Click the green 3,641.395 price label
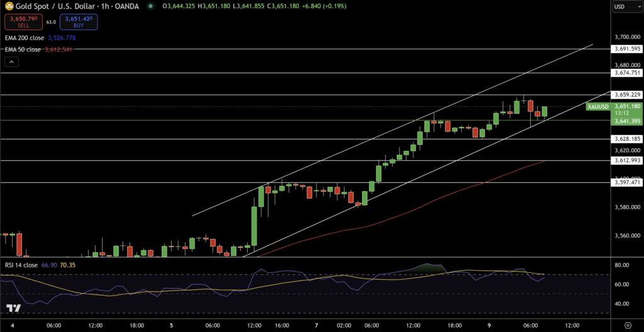This screenshot has width=644, height=332. 627,121
